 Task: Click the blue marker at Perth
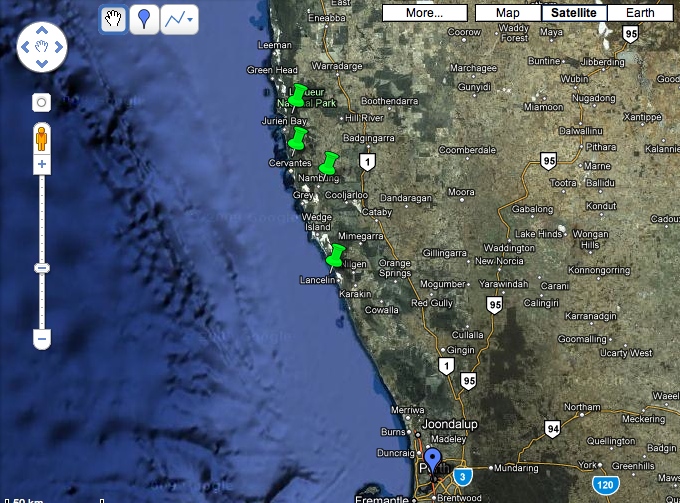point(432,463)
